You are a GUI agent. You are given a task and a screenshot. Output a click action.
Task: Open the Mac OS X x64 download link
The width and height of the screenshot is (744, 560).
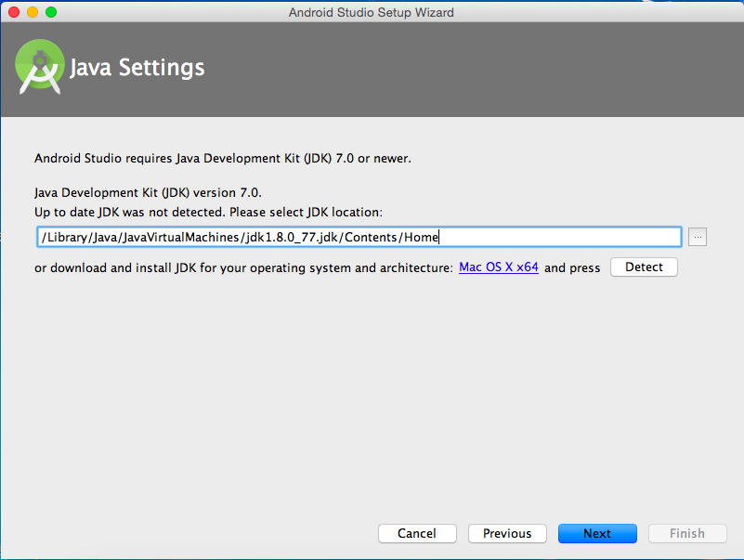[x=499, y=267]
